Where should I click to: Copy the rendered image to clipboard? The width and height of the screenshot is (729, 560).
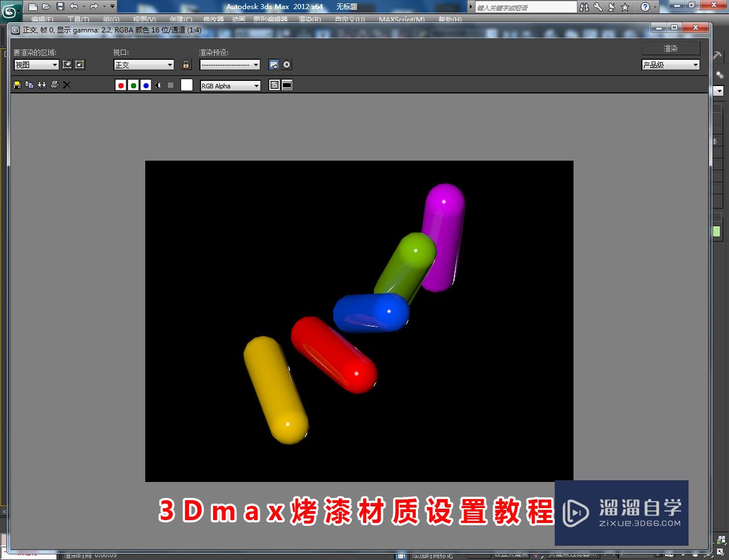point(29,85)
